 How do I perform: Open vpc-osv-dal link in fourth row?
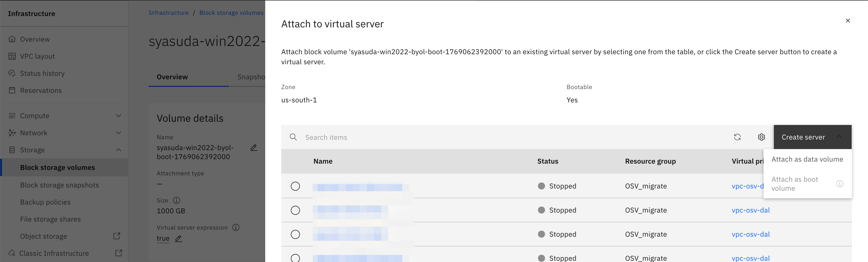[x=751, y=258]
